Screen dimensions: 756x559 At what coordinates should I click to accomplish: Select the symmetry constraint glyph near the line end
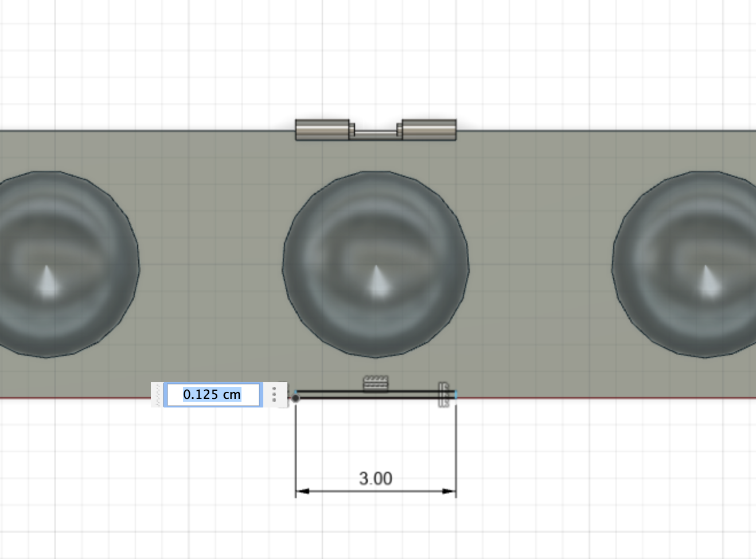(443, 394)
